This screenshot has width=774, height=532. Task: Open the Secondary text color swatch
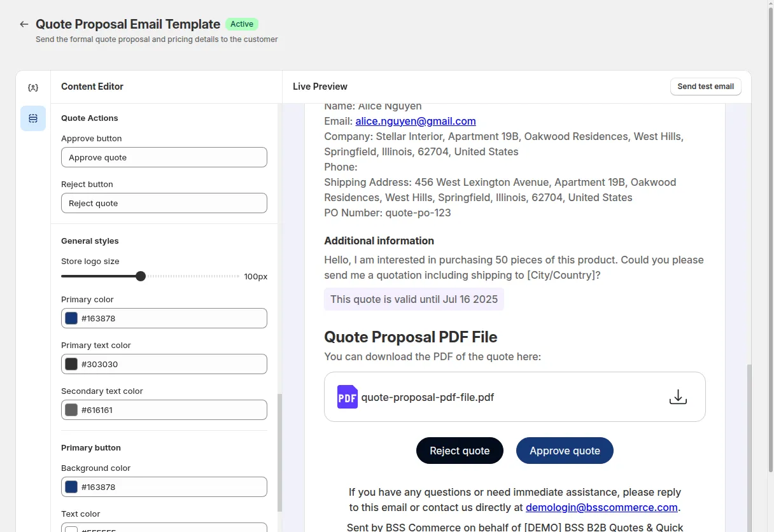click(x=71, y=410)
